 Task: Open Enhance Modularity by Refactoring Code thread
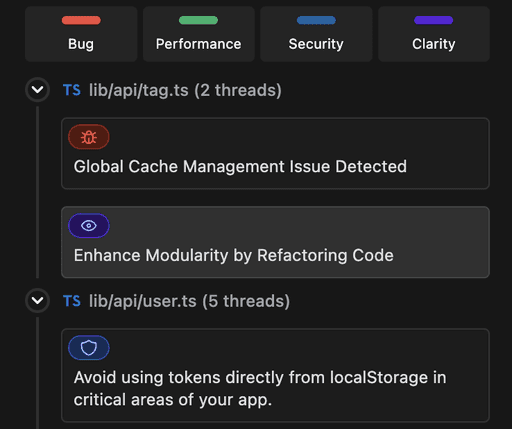pyautogui.click(x=275, y=242)
